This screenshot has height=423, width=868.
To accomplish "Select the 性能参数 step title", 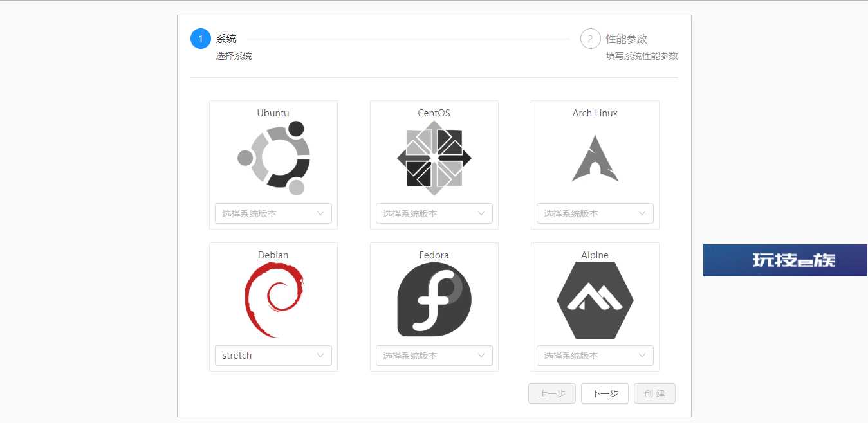I will pos(627,39).
